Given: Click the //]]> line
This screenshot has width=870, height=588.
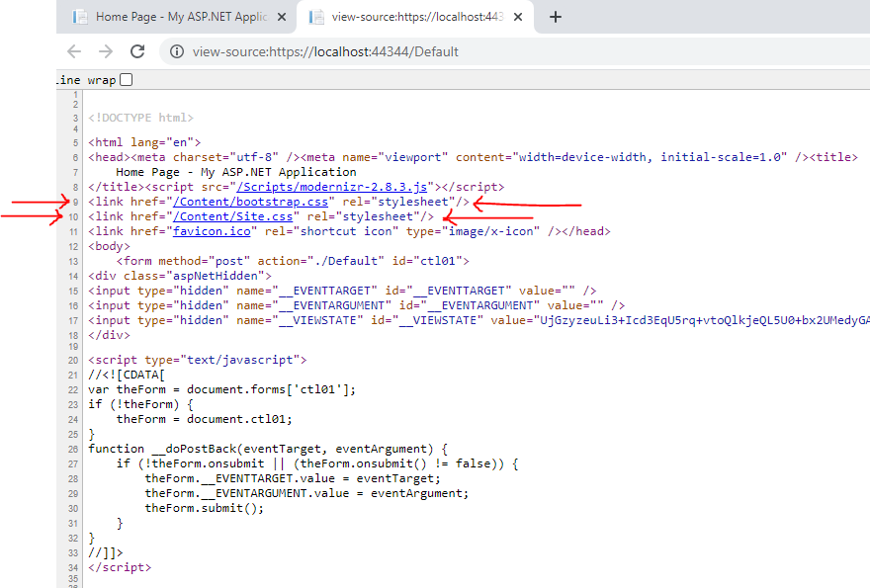Looking at the screenshot, I should tap(106, 553).
